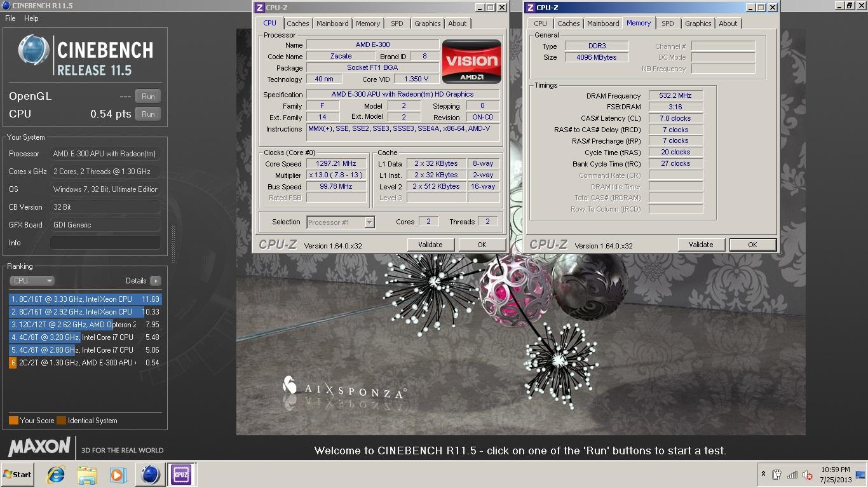Switch to Mainboard tab in left CPU-Z window

332,24
